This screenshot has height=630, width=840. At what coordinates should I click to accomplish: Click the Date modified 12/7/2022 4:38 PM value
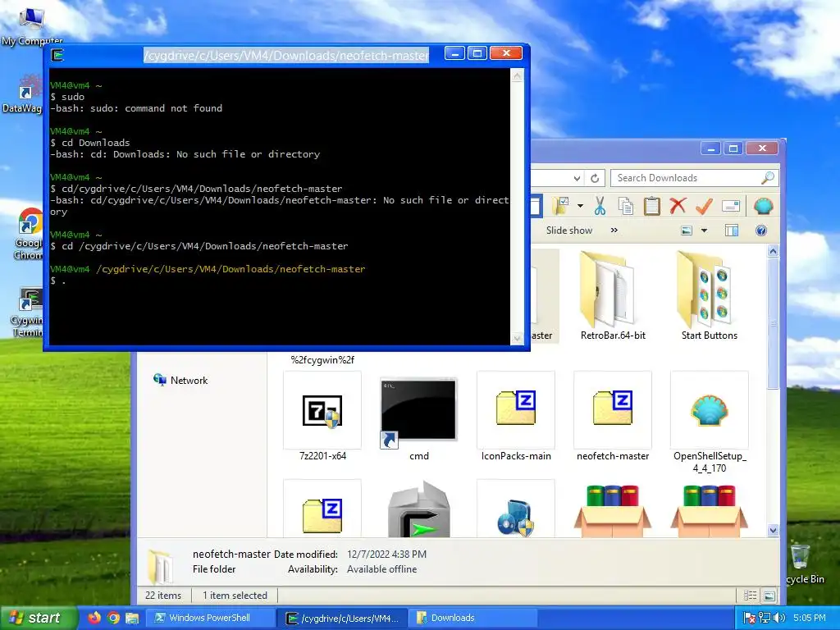tap(387, 554)
